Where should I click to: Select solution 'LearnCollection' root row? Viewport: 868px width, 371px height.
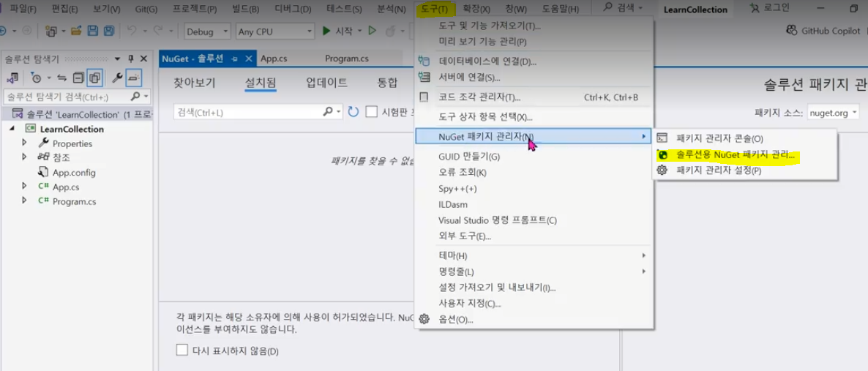pos(76,114)
